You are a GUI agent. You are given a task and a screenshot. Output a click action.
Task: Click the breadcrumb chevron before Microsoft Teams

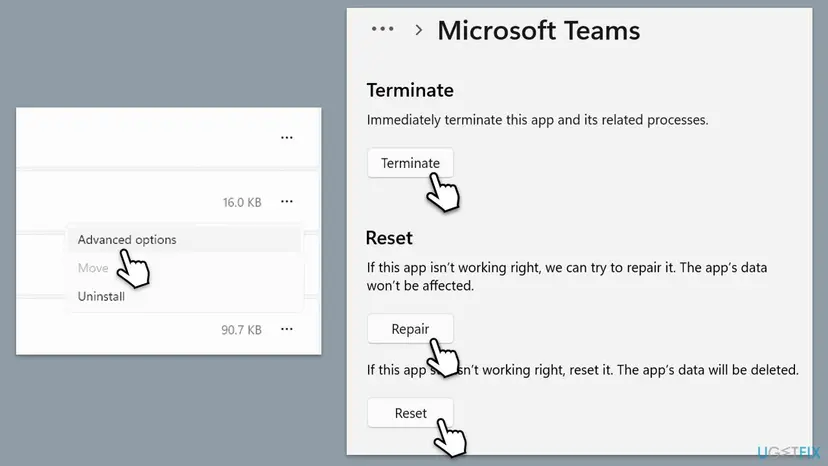tap(419, 30)
